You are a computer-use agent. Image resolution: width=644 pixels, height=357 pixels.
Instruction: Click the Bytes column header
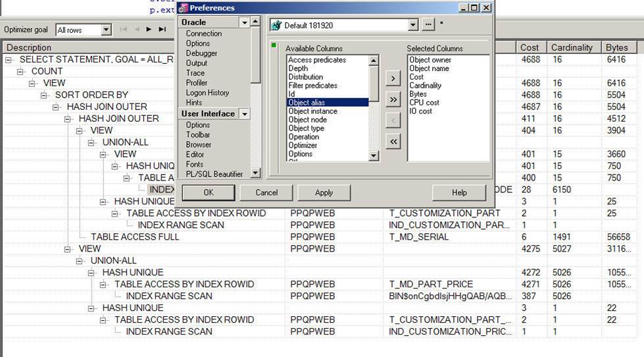(619, 47)
